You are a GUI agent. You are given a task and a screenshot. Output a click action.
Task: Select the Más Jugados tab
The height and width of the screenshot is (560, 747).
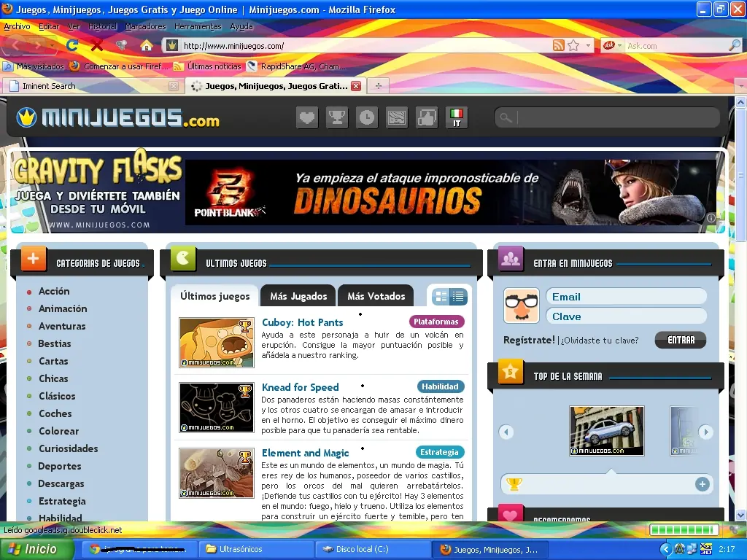coord(298,296)
